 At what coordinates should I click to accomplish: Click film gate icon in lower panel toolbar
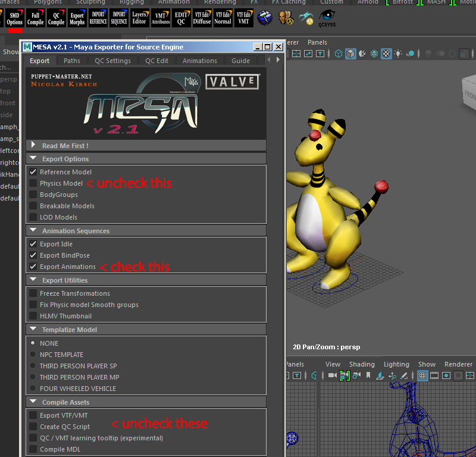pyautogui.click(x=434, y=375)
